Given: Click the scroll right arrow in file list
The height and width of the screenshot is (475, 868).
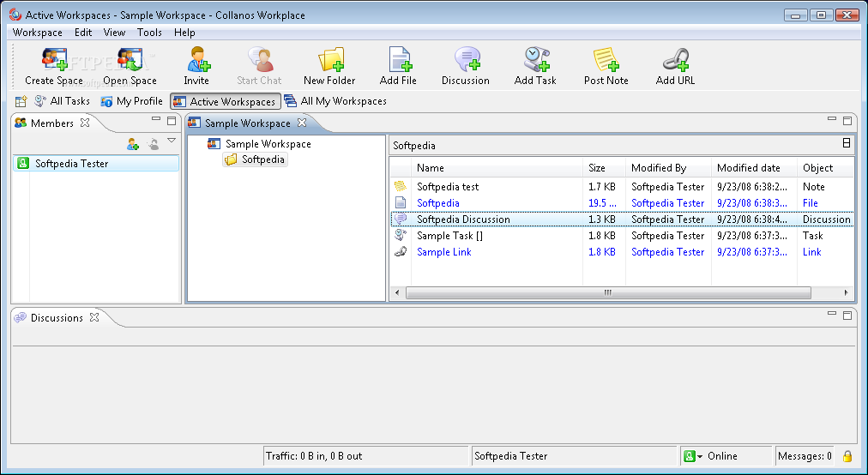Looking at the screenshot, I should click(846, 292).
